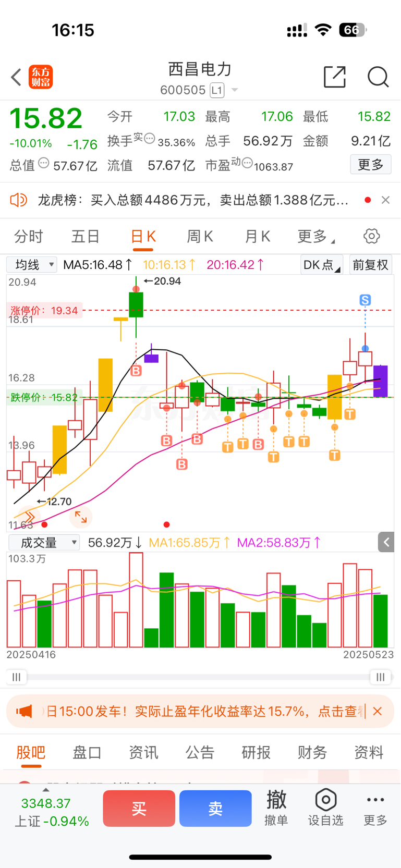This screenshot has height=868, width=401.
Task: Tap the gray collapse arrow by volume
Action: pyautogui.click(x=386, y=542)
